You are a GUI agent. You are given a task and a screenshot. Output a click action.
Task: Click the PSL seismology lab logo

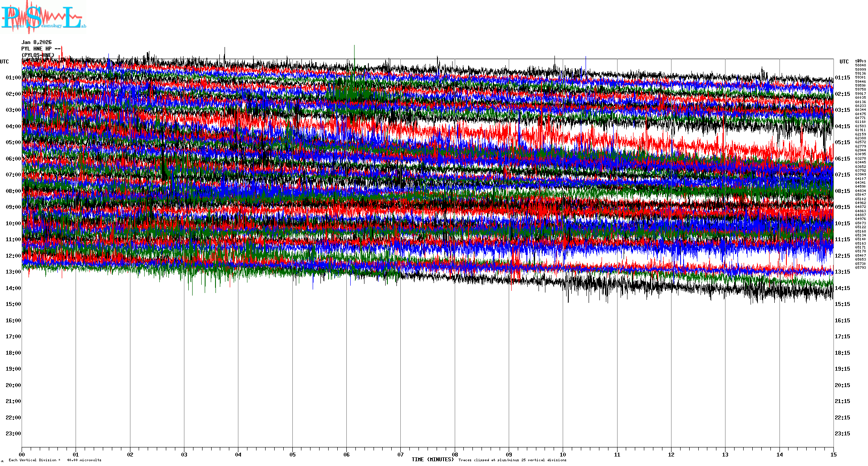click(x=43, y=17)
